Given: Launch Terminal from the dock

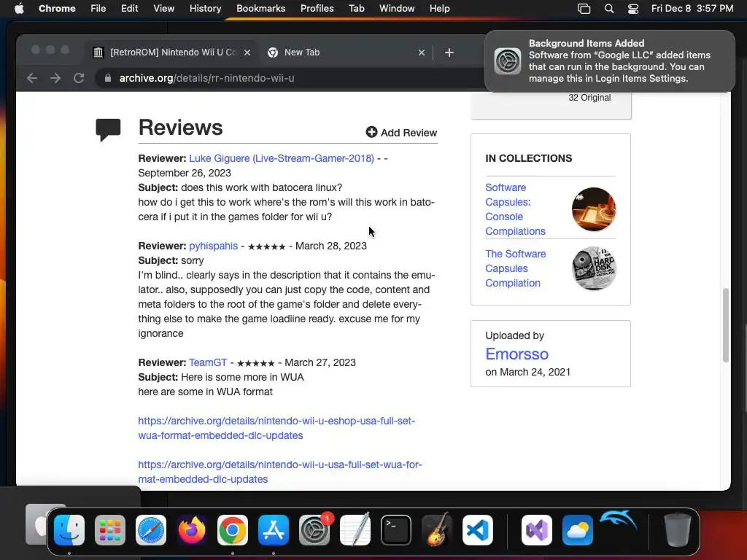Looking at the screenshot, I should click(x=396, y=529).
